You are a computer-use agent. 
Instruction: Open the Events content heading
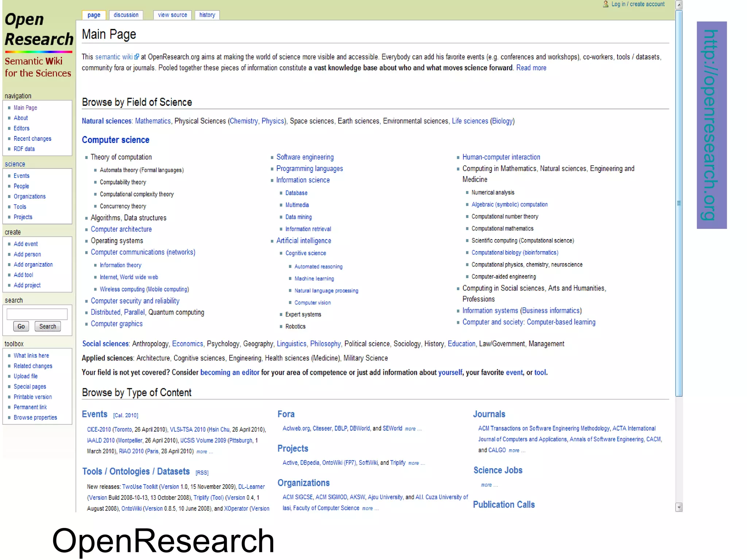click(94, 414)
